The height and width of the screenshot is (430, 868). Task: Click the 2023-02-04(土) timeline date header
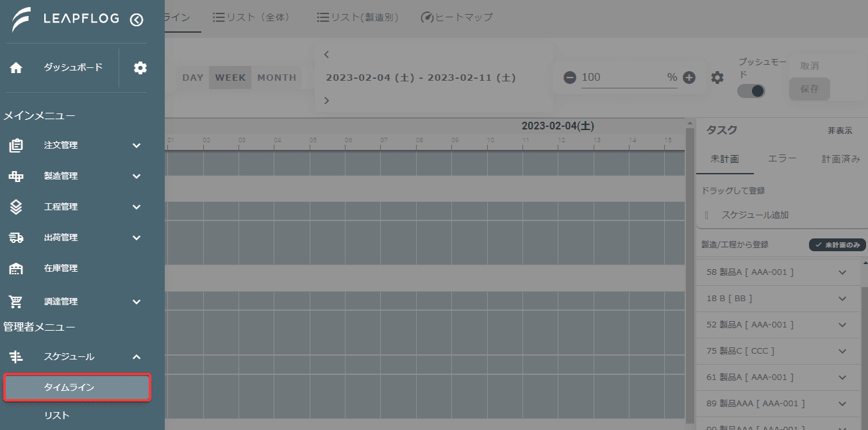point(558,126)
